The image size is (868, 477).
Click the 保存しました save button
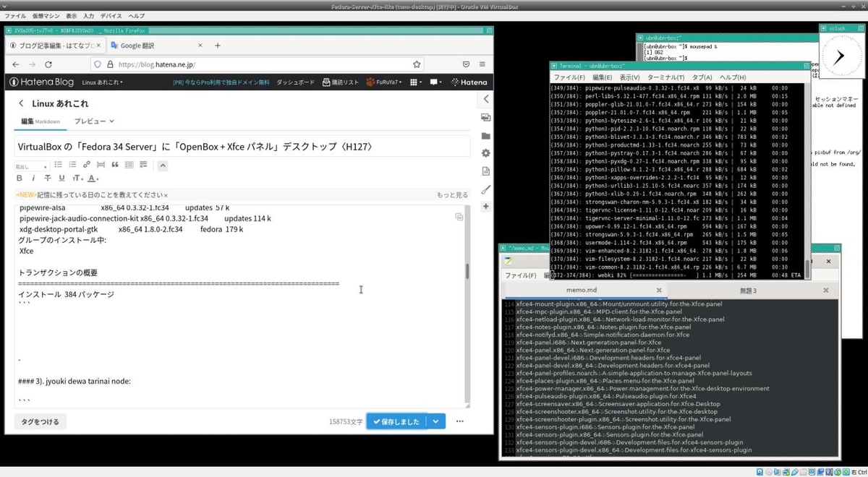point(396,421)
